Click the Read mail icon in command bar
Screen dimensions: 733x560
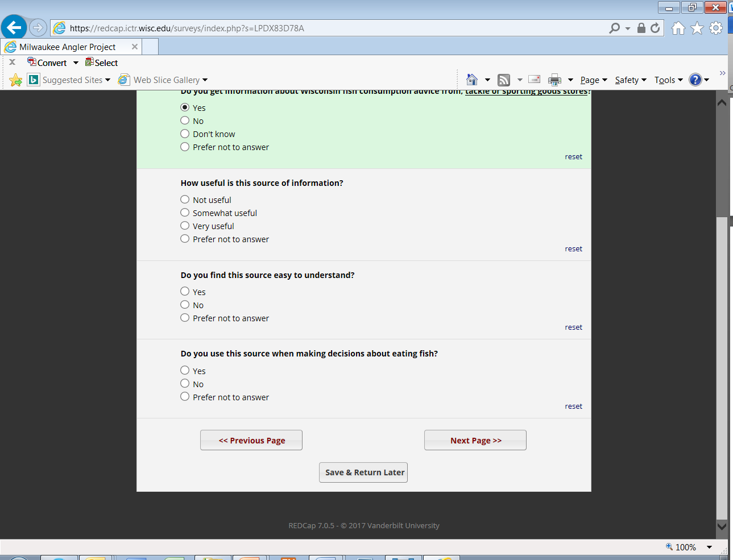click(535, 80)
